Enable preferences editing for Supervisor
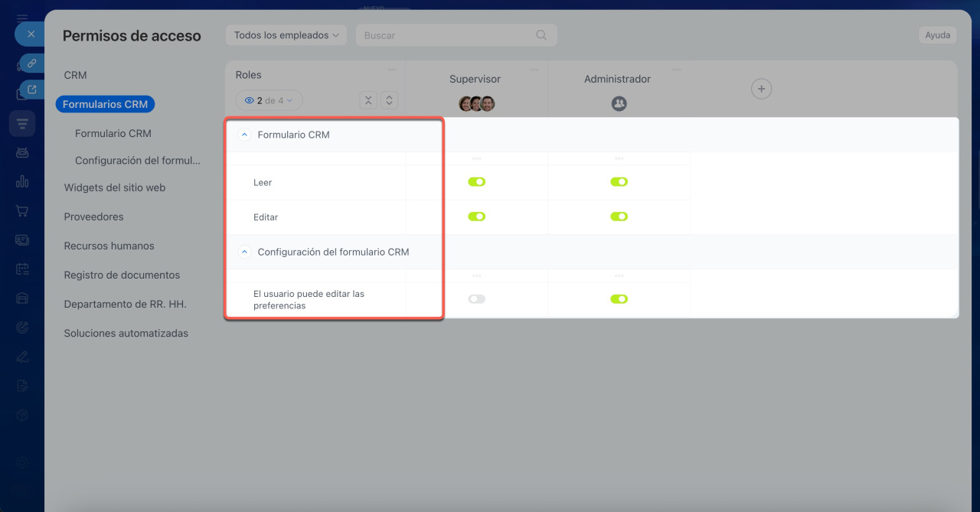Screen dimensions: 980x512 pos(476,298)
